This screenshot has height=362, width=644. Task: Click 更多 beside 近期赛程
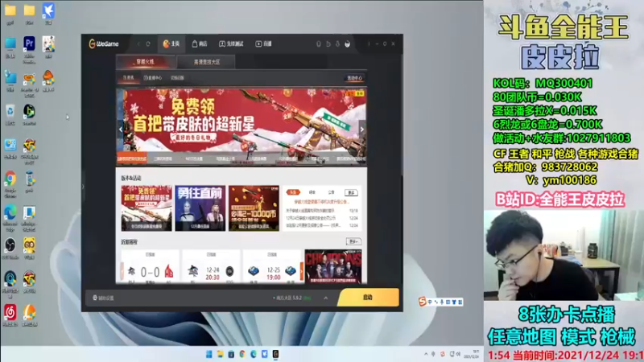click(353, 241)
